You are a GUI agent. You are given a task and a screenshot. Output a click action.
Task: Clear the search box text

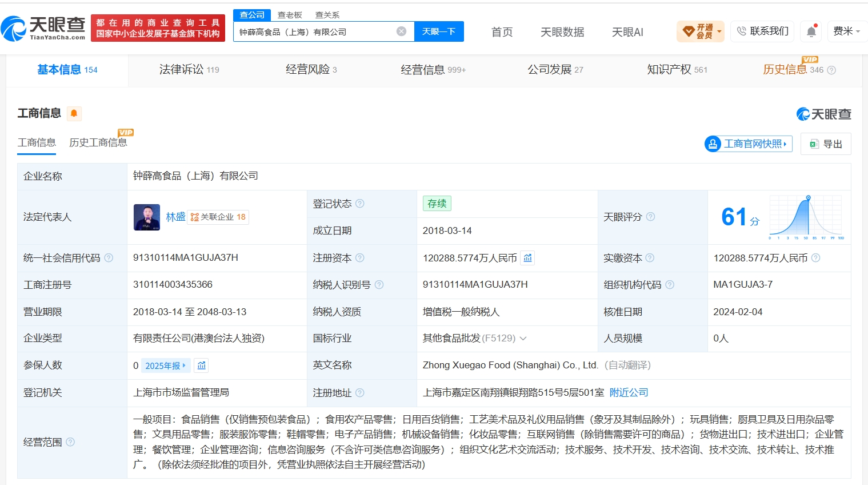click(x=402, y=31)
